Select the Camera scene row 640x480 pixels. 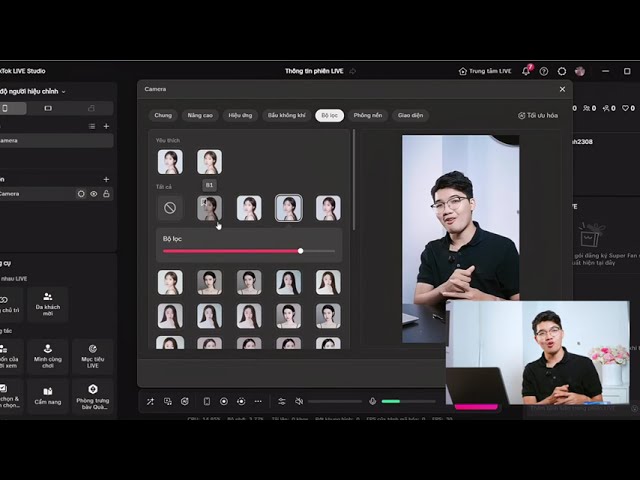tap(56, 140)
